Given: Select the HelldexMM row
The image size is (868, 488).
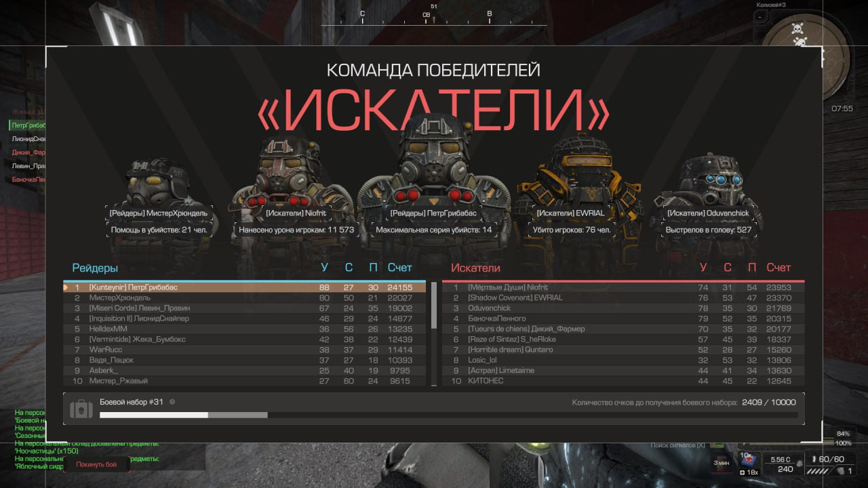Looking at the screenshot, I should [x=244, y=329].
